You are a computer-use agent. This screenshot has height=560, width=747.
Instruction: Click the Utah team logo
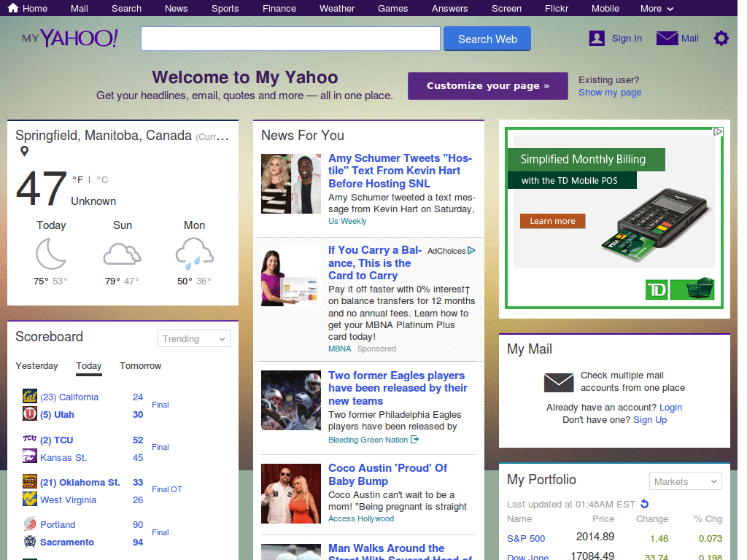click(29, 413)
